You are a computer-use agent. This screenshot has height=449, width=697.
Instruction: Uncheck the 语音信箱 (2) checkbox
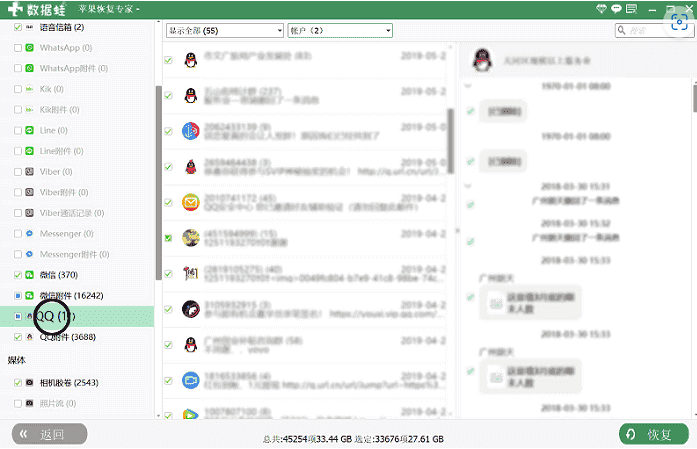[x=18, y=27]
